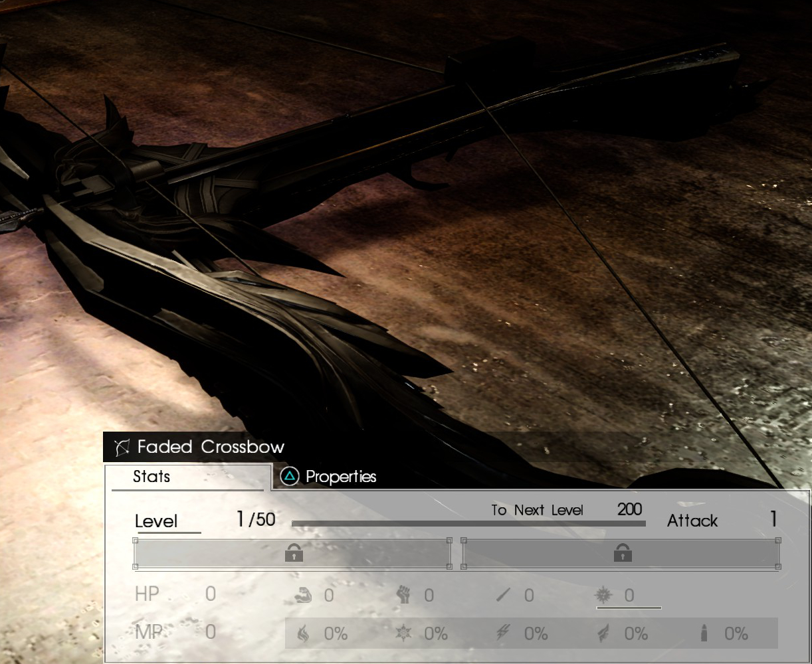Viewport: 812px width, 664px height.
Task: Click the bullet resistance 0% value
Action: [x=736, y=634]
